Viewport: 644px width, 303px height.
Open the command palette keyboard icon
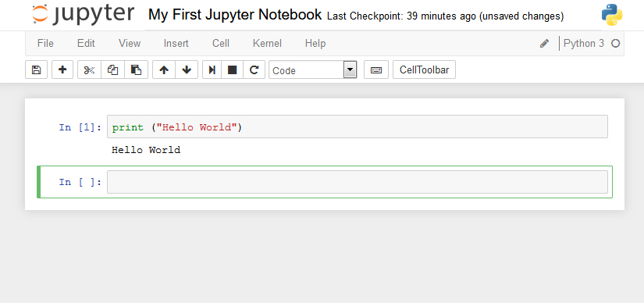click(375, 70)
